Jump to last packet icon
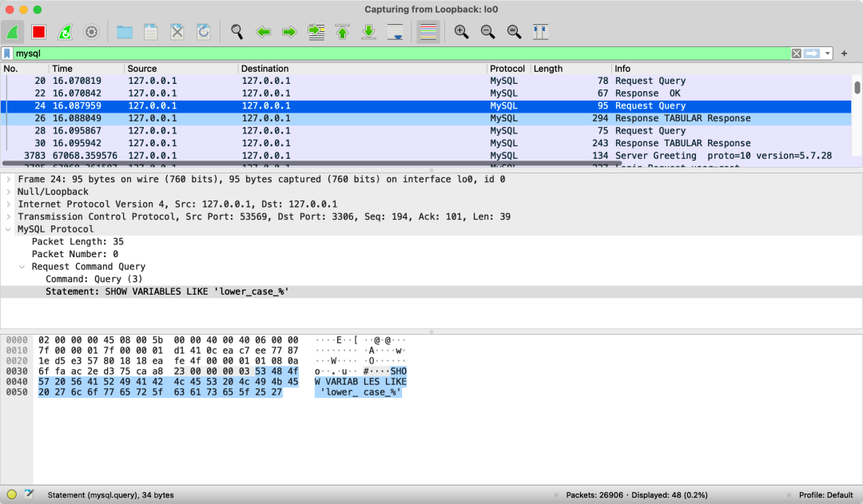 tap(368, 32)
